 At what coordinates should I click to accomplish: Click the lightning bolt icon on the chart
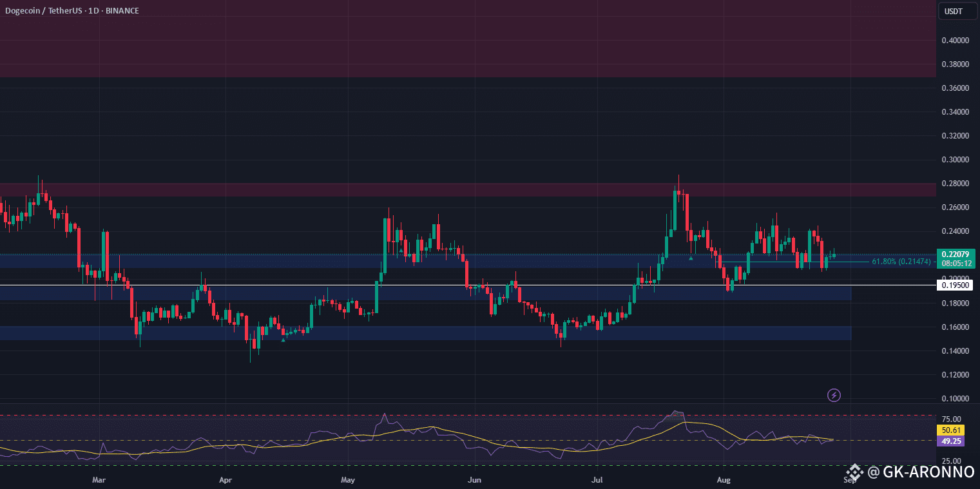click(834, 394)
